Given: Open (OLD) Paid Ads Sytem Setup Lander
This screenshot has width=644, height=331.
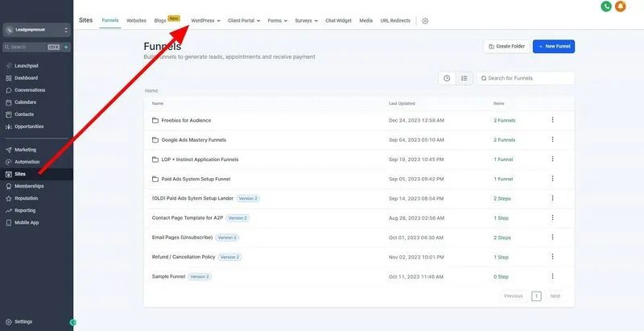Looking at the screenshot, I should (x=192, y=198).
